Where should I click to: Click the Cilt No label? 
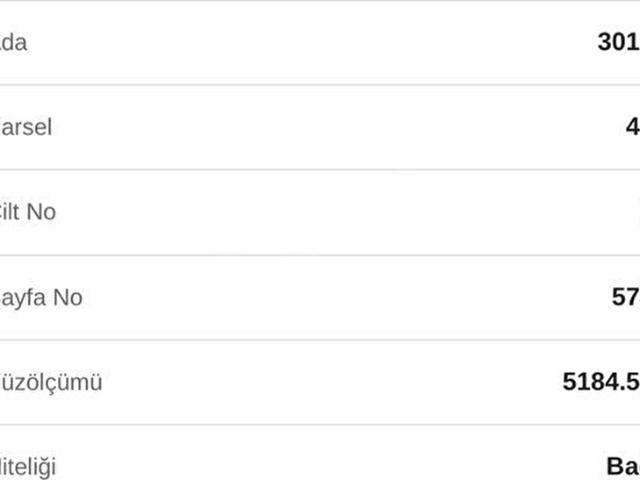pos(28,213)
